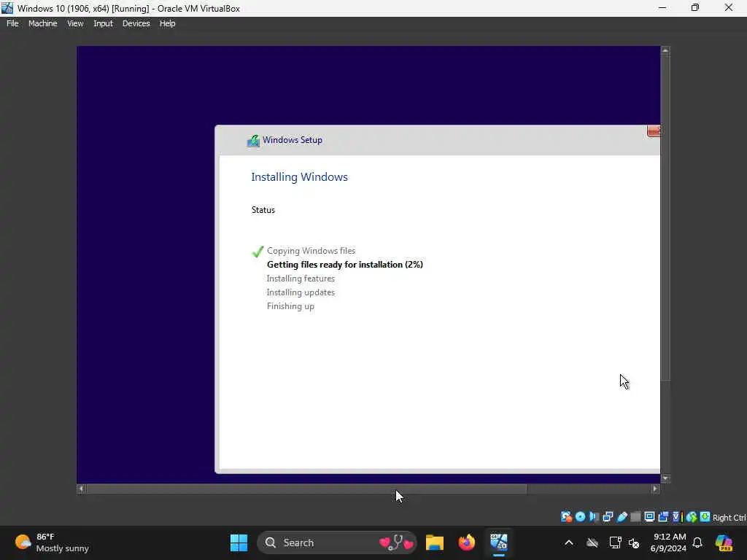Click the hard disk activity status icon
This screenshot has height=560, width=747.
coord(566,517)
